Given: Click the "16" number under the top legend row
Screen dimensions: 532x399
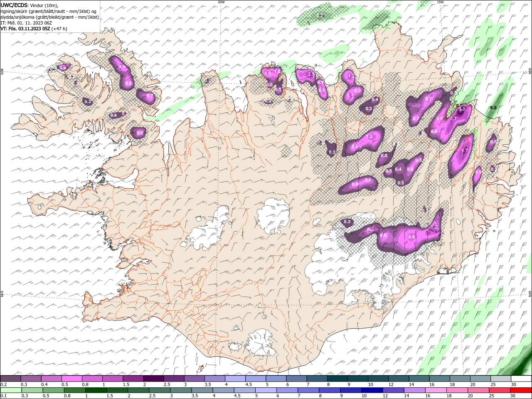Looking at the screenshot, I should (432, 384).
